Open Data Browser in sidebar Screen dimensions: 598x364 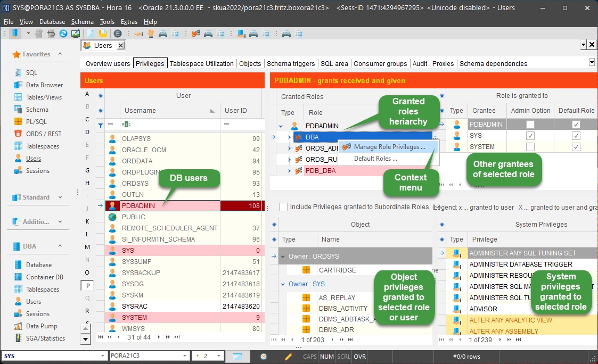(44, 85)
